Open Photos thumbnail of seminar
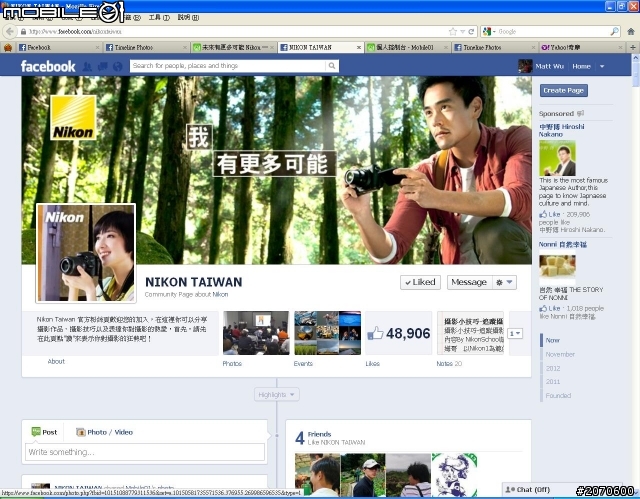 click(256, 333)
